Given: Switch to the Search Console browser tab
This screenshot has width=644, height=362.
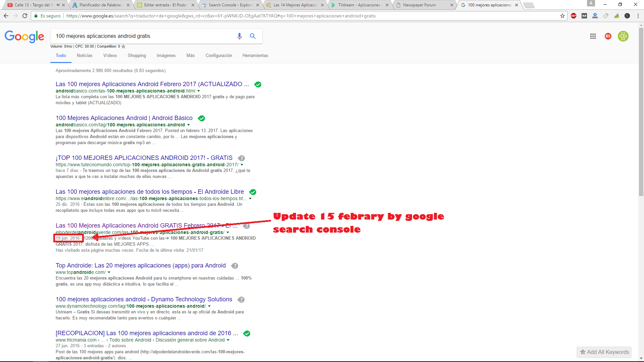Looking at the screenshot, I should coord(230,5).
